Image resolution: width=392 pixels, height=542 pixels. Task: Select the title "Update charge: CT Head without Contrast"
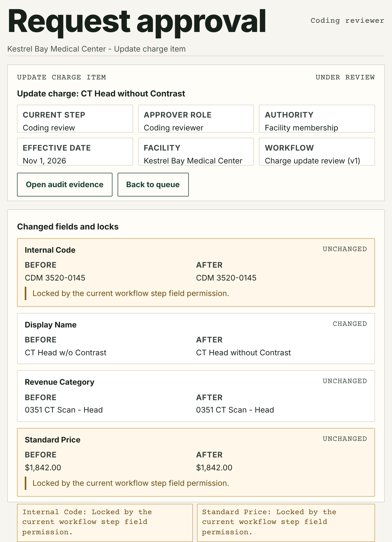point(101,94)
